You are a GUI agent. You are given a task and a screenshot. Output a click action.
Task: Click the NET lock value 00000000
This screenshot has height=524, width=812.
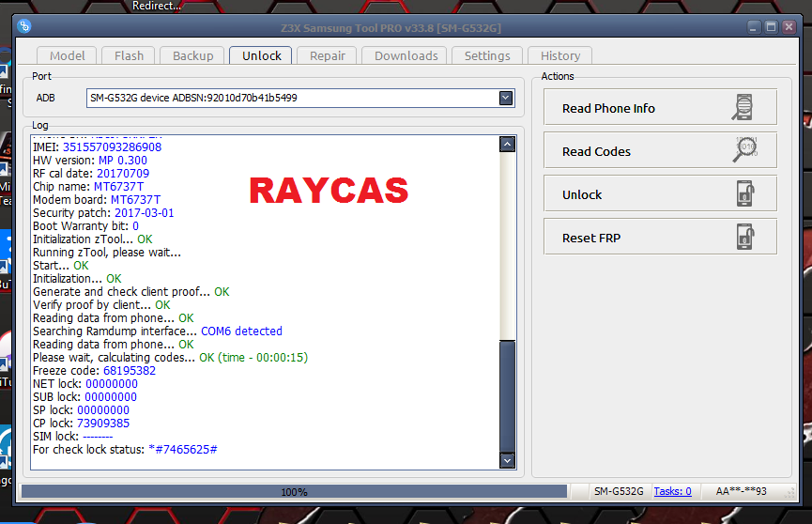(112, 384)
